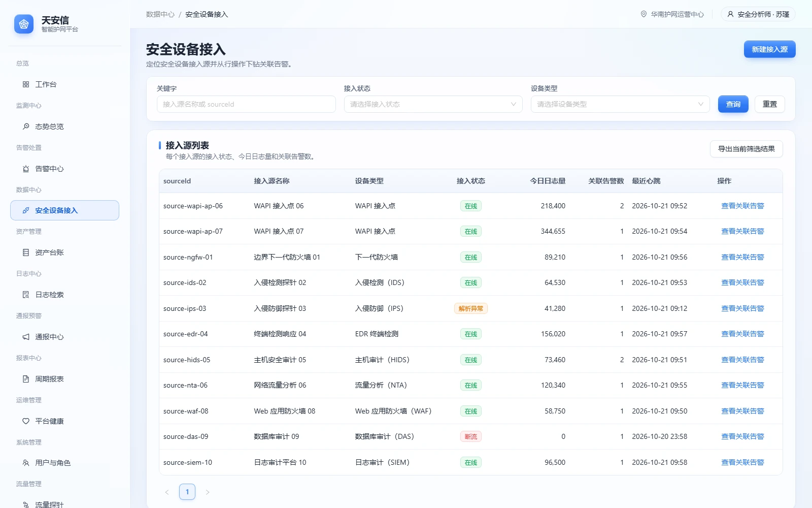
Task: Open the 平台健康 menu item
Action: click(x=64, y=421)
